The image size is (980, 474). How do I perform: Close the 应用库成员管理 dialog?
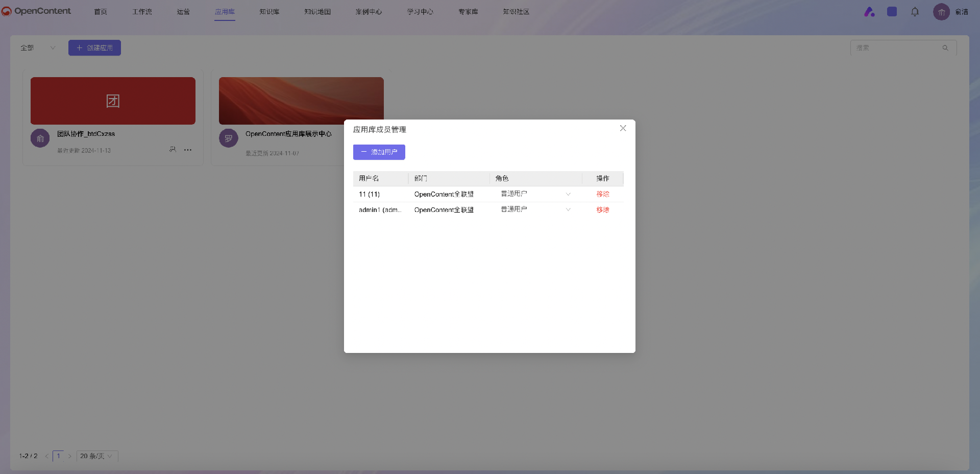click(623, 128)
